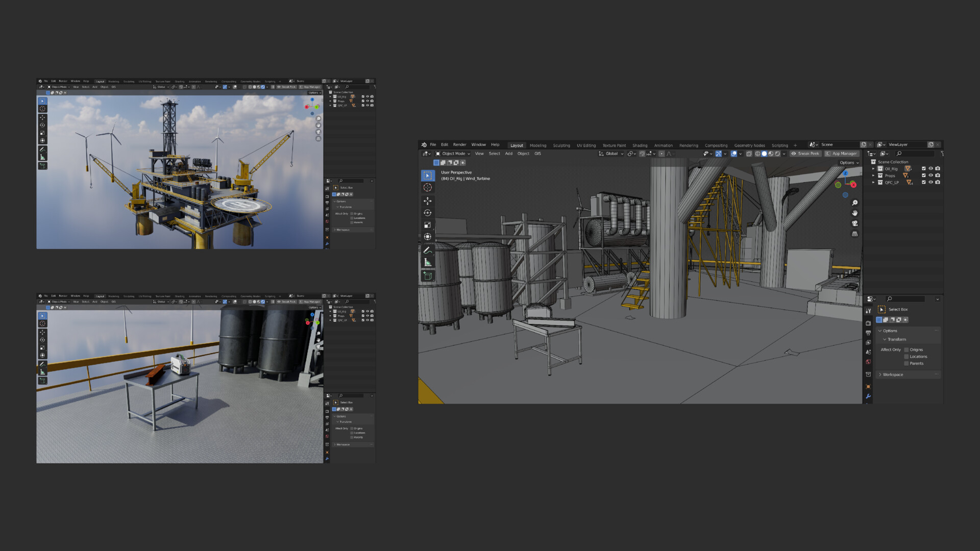Pick the Measure tool in large viewport
980x551 pixels.
click(428, 262)
